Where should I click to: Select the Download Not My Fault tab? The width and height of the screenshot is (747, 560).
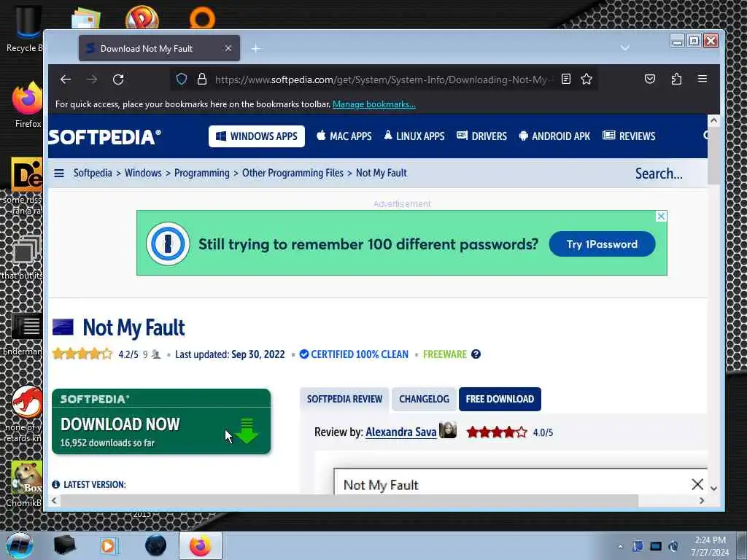159,48
